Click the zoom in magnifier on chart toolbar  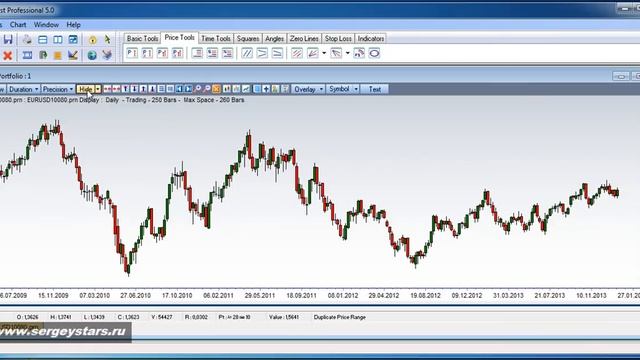(198, 89)
